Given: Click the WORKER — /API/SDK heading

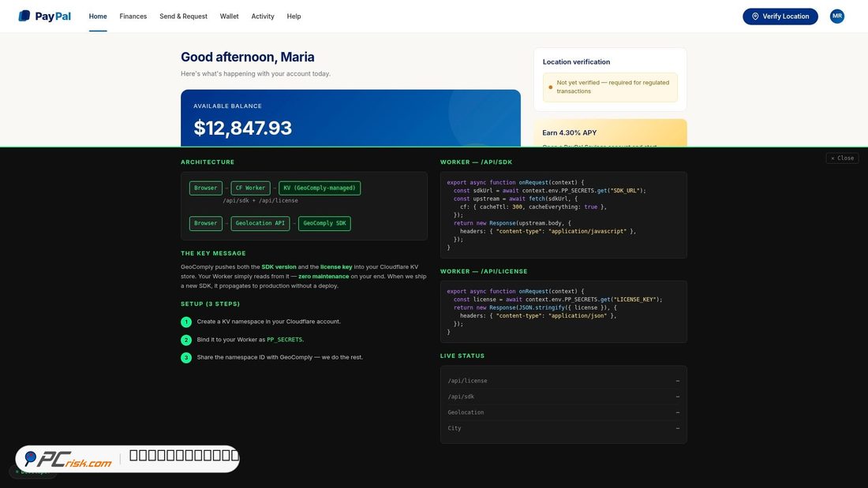Looking at the screenshot, I should tap(476, 162).
